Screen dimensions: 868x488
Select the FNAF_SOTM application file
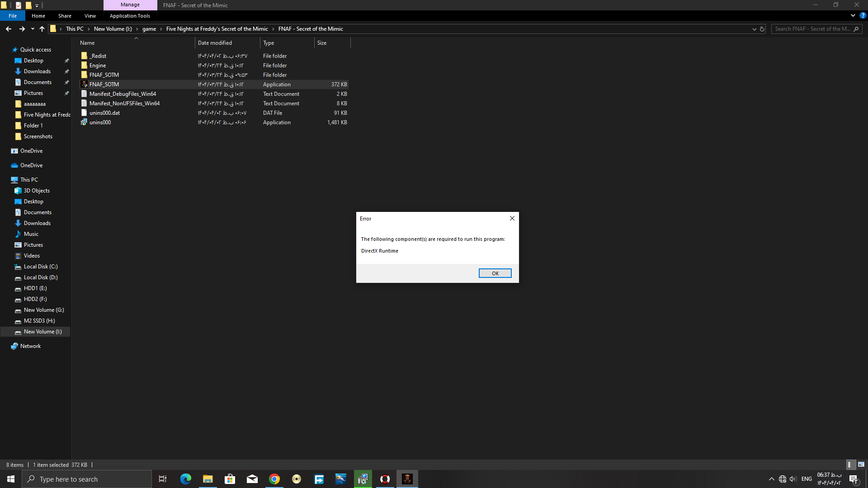point(104,84)
